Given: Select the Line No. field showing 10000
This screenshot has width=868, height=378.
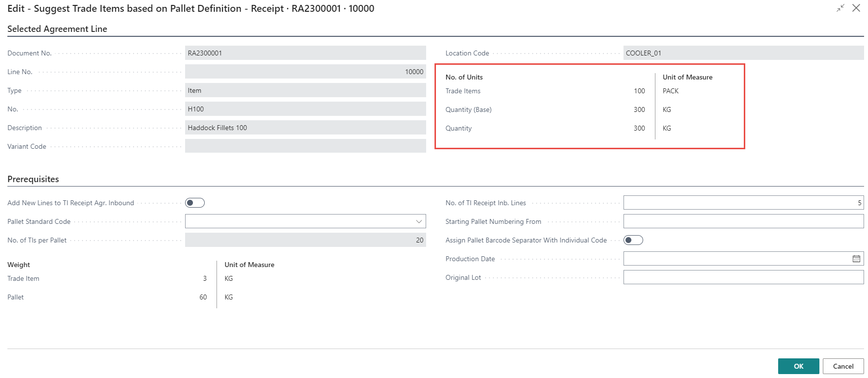Looking at the screenshot, I should [305, 72].
